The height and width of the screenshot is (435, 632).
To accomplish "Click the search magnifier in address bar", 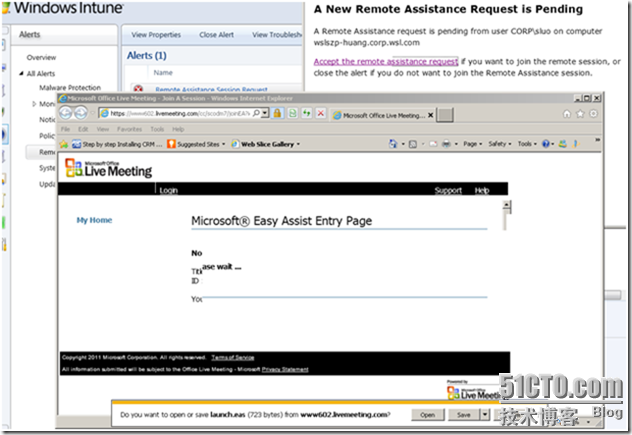I will point(256,113).
